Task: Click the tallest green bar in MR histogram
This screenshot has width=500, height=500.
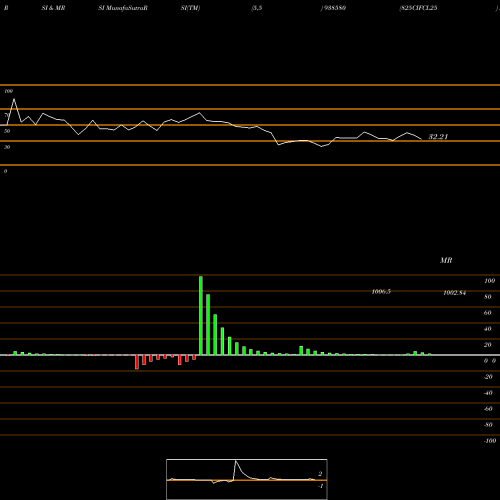Action: click(201, 315)
